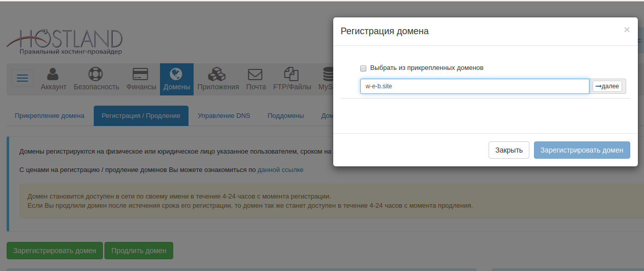Open the 'Поддомены' tab
This screenshot has height=271, width=644.
pos(285,116)
